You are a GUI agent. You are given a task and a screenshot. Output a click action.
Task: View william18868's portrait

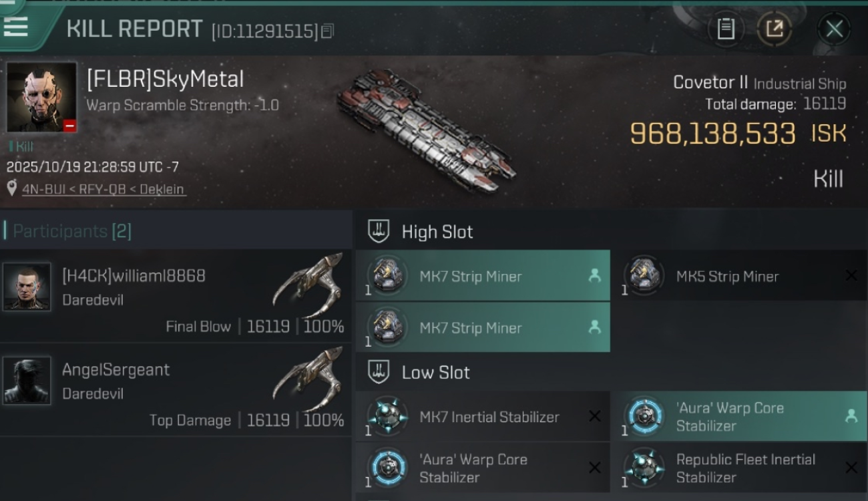pos(27,287)
